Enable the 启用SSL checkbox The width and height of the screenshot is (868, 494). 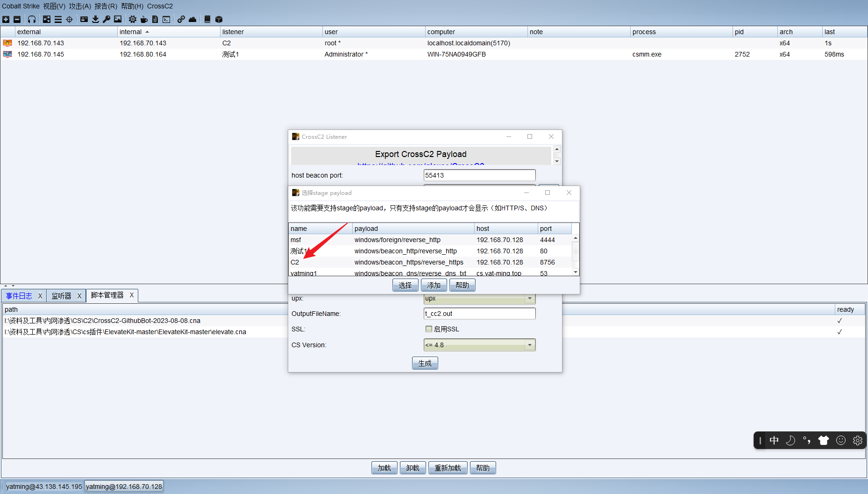429,329
